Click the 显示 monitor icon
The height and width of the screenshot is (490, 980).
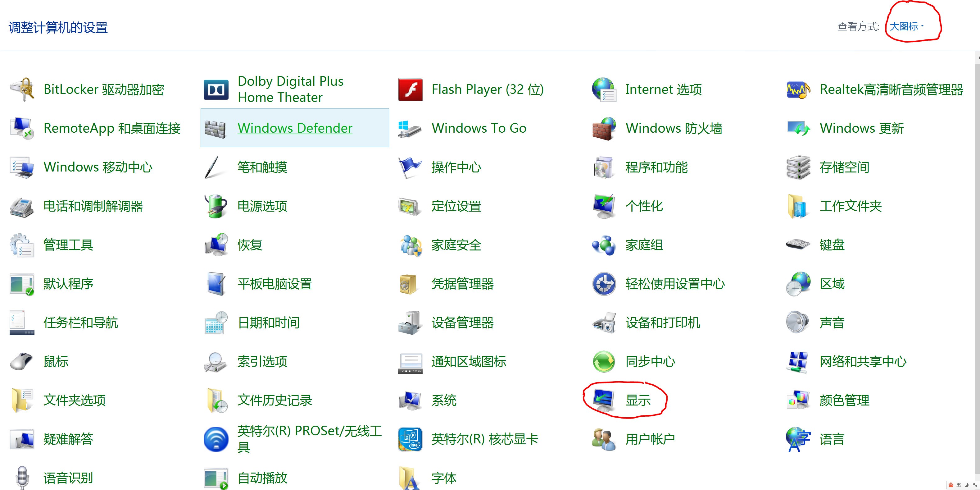pyautogui.click(x=604, y=400)
